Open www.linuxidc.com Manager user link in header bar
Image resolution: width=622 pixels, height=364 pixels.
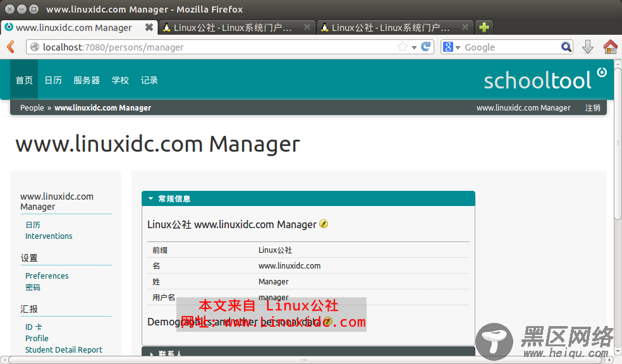(x=523, y=107)
